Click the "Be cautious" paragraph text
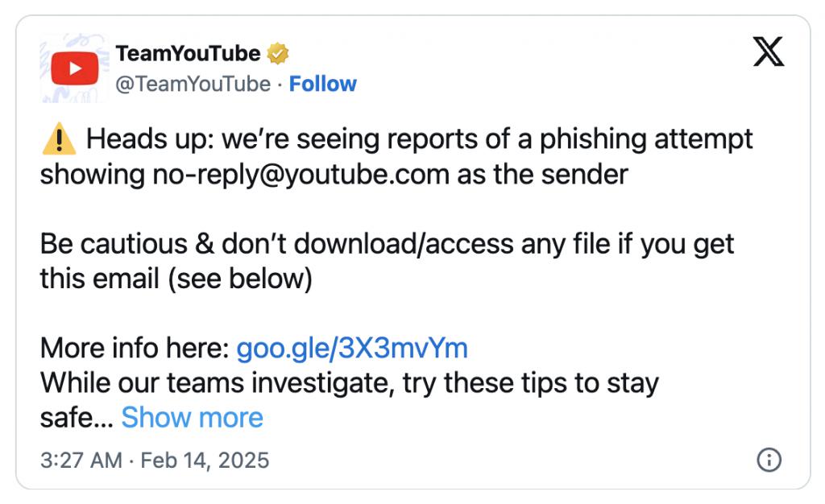Screen dimensions: 825x504 pos(387,261)
